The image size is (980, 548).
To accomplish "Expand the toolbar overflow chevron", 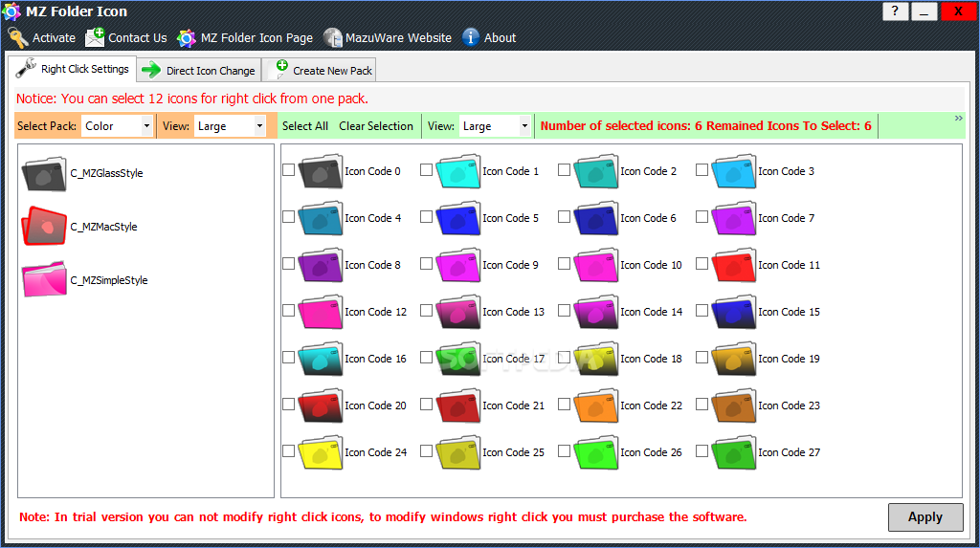I will (959, 118).
